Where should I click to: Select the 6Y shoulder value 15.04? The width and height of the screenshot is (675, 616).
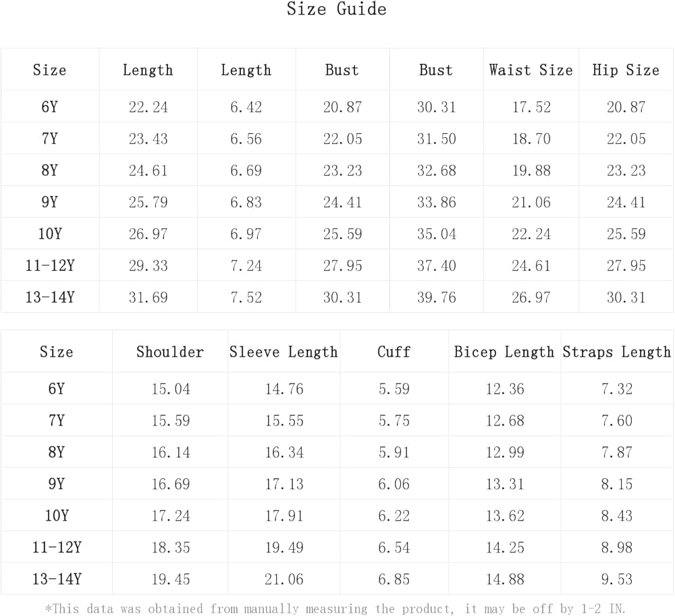171,389
